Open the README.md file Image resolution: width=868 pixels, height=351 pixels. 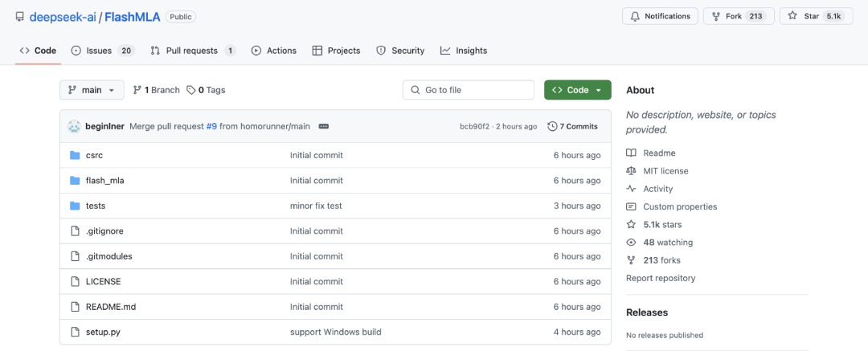111,307
